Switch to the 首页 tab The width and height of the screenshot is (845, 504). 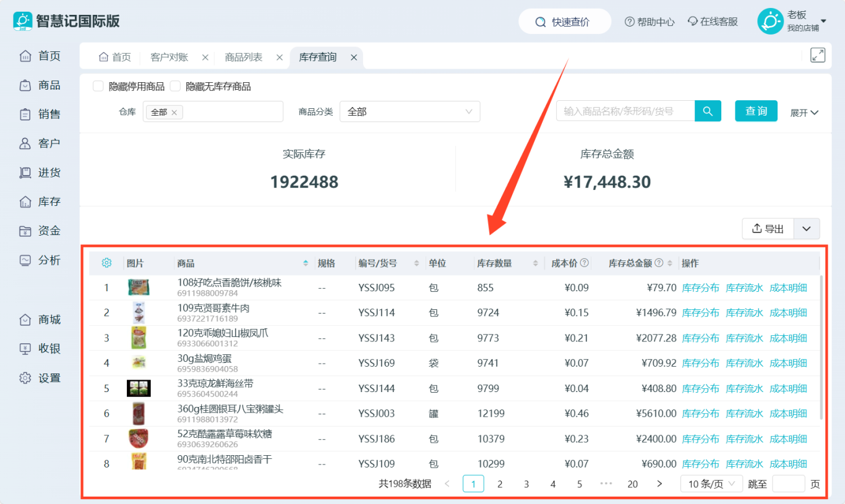pyautogui.click(x=115, y=58)
